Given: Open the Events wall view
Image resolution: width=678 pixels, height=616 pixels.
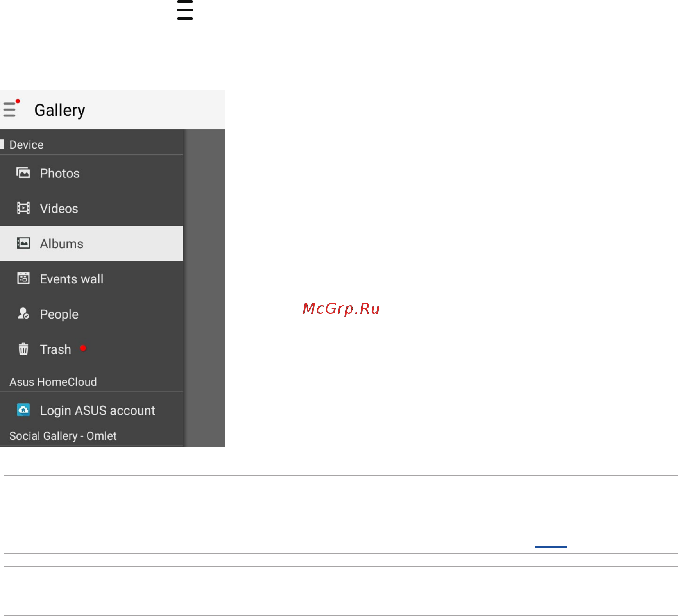Looking at the screenshot, I should [x=92, y=278].
